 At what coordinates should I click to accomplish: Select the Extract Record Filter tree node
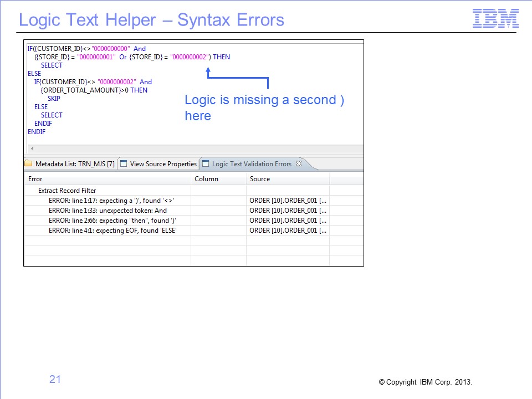tap(67, 191)
